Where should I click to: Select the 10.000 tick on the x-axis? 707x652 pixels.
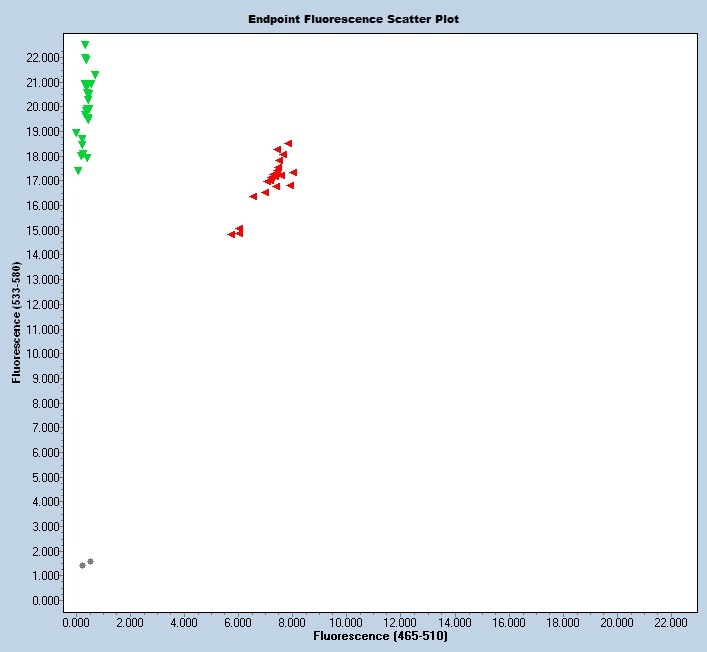click(346, 622)
